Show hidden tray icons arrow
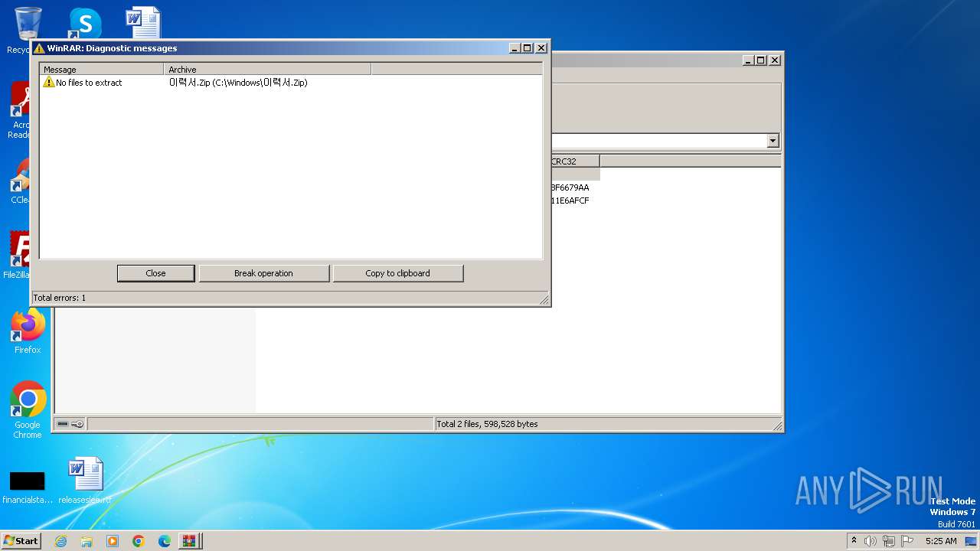 point(854,541)
